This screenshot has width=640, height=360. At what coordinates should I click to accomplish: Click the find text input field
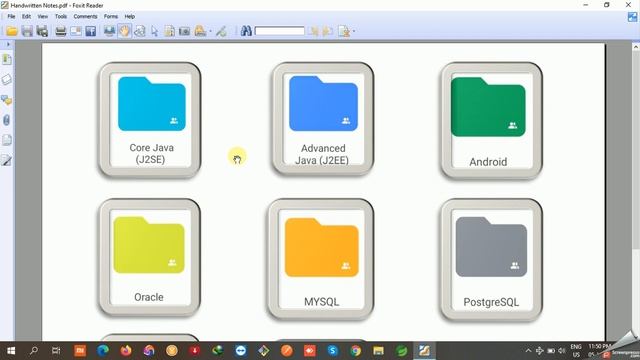click(x=280, y=31)
